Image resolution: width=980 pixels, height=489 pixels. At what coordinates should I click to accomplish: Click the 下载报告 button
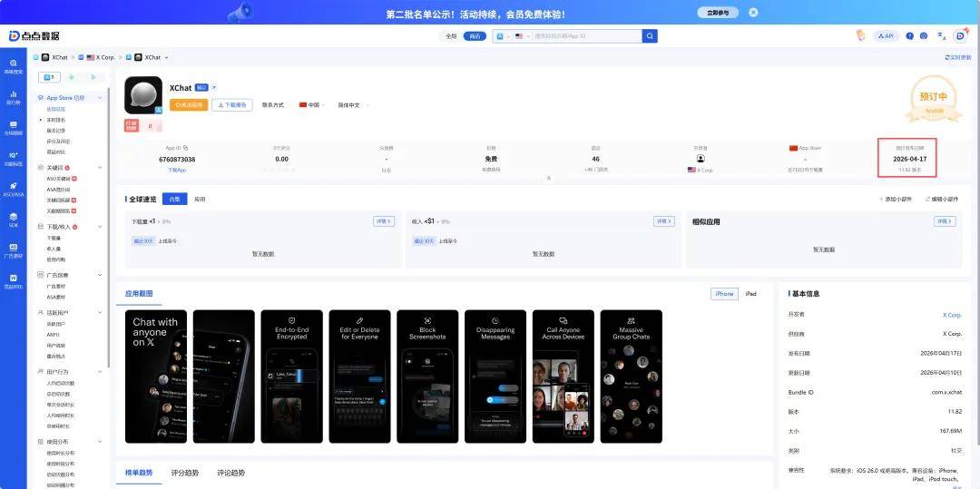232,105
